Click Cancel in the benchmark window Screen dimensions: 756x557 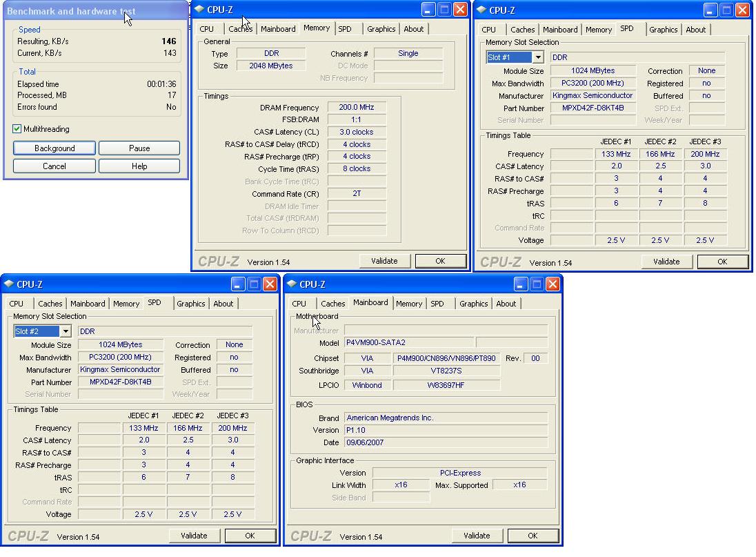tap(54, 166)
